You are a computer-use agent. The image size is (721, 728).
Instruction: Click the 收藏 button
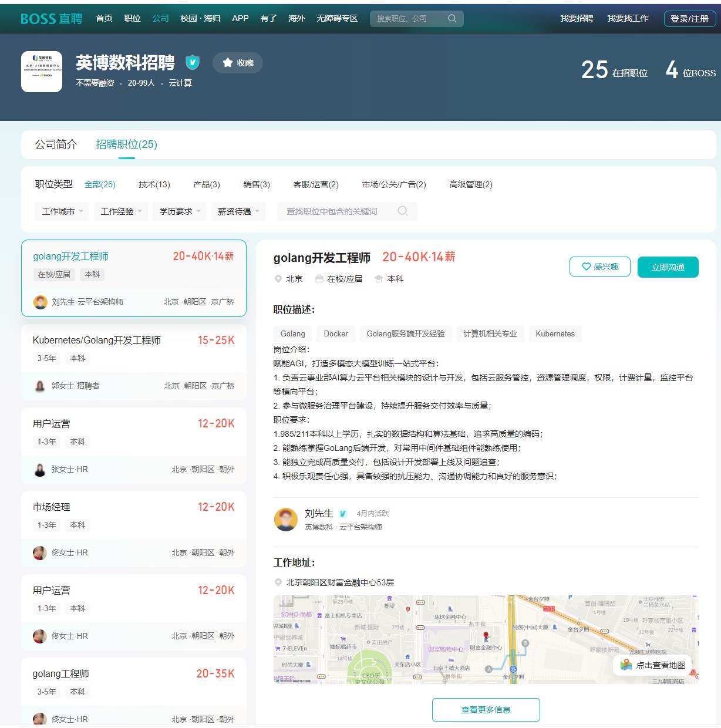(x=238, y=63)
